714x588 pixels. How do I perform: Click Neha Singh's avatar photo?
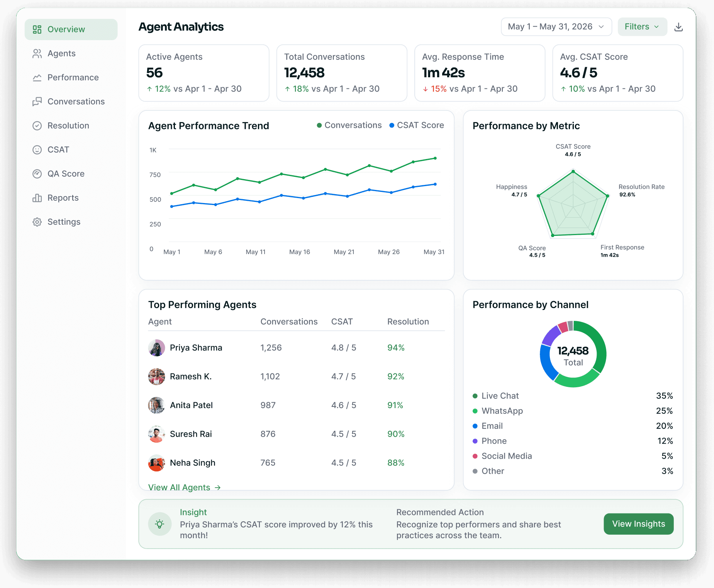(156, 463)
